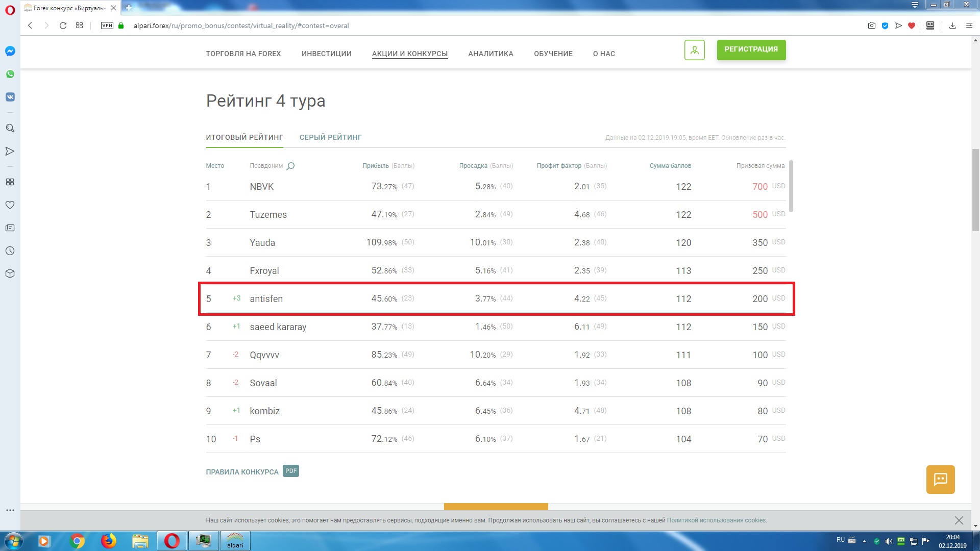
Task: Open Opera history clock icon
Action: [x=10, y=251]
